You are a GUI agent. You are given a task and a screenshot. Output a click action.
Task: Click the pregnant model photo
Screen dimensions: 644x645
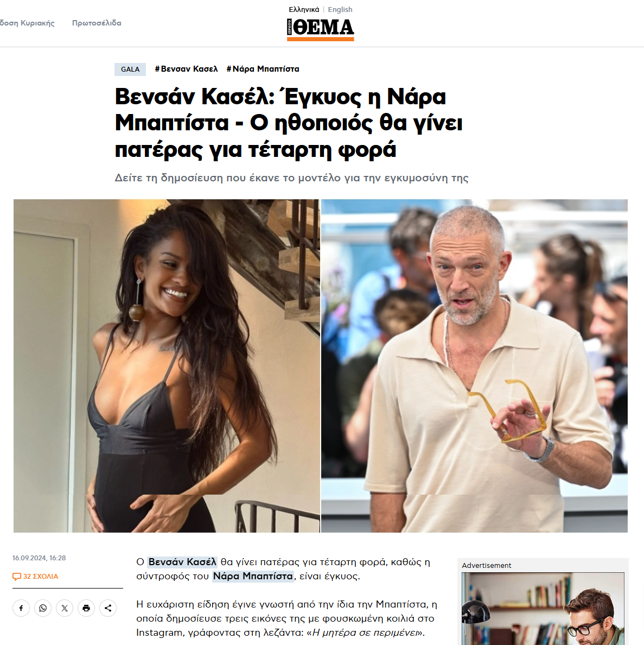point(167,366)
